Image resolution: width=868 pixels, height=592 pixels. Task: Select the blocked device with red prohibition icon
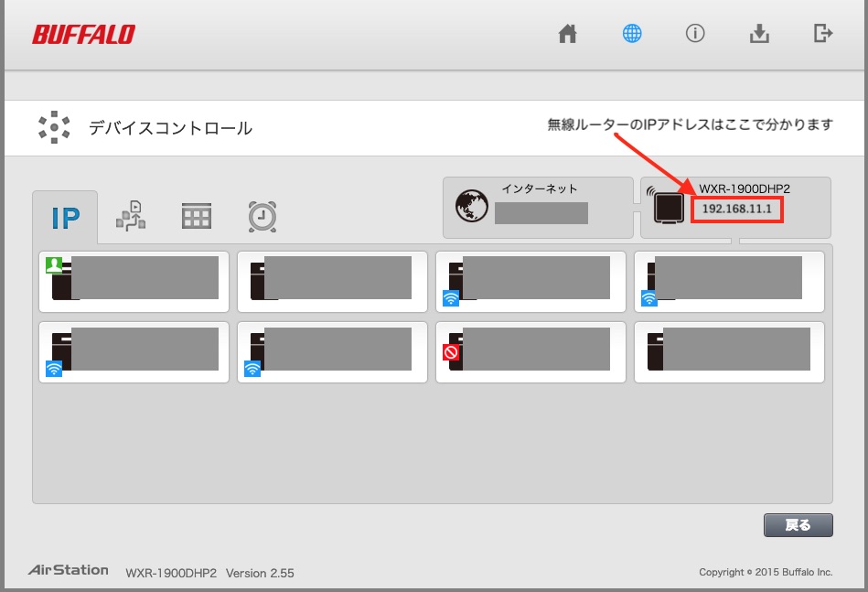coord(530,352)
